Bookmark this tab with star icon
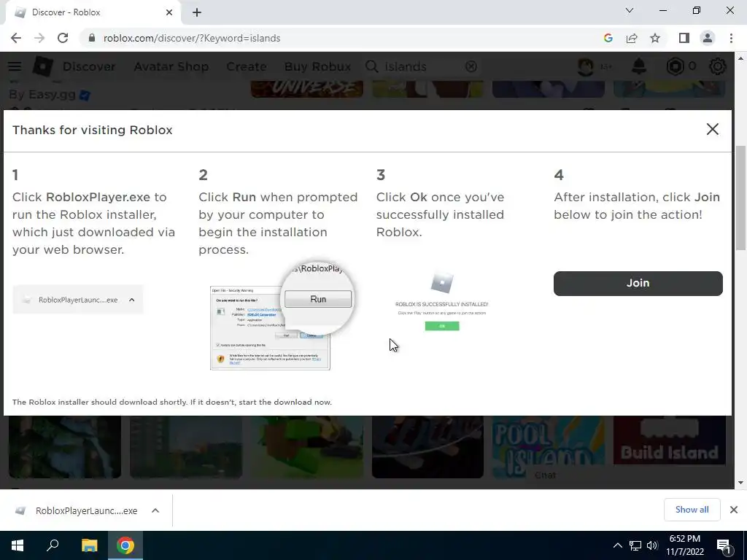 655,38
